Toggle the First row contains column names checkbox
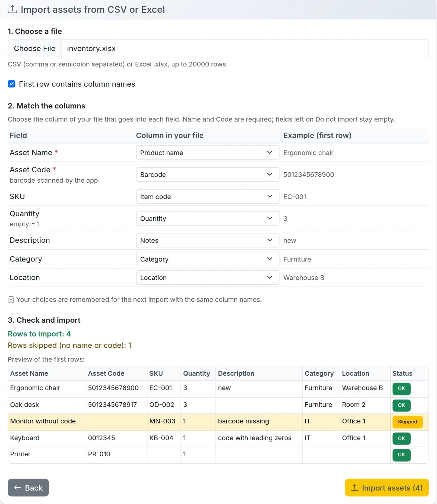The width and height of the screenshot is (437, 504). 12,84
